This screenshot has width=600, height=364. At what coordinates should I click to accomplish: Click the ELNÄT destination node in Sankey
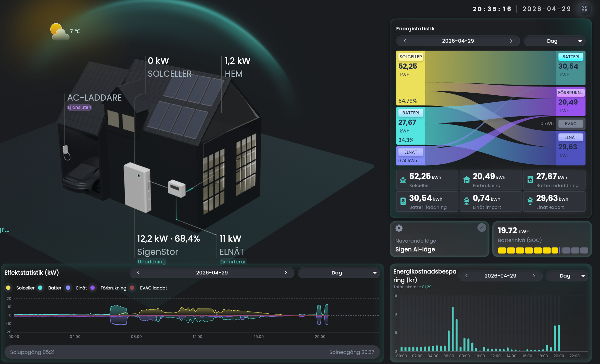(x=571, y=148)
